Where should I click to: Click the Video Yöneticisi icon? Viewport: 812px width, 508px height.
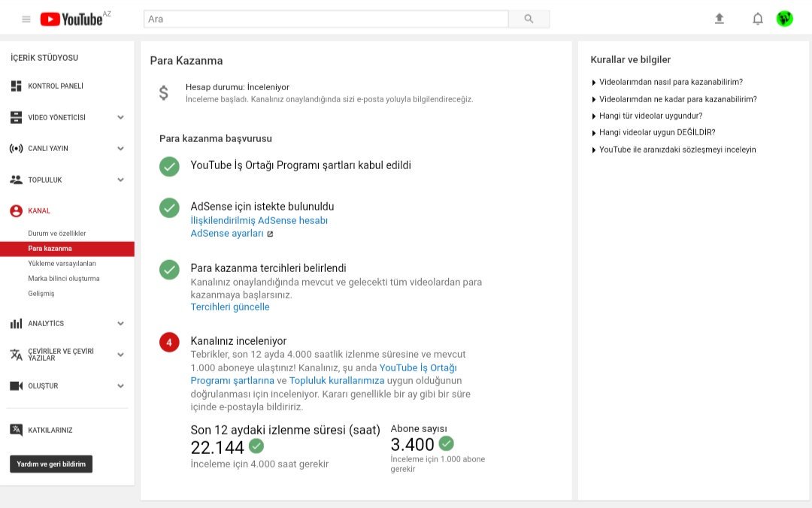[16, 117]
